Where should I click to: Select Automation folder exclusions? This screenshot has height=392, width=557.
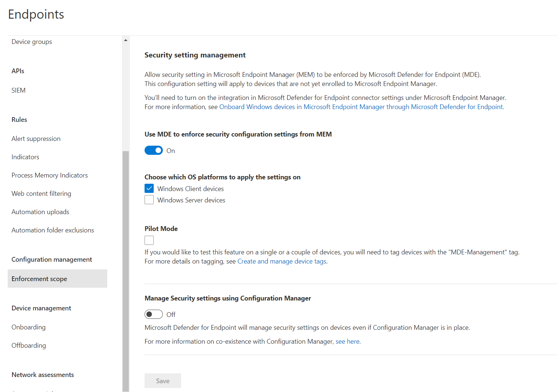pyautogui.click(x=53, y=230)
